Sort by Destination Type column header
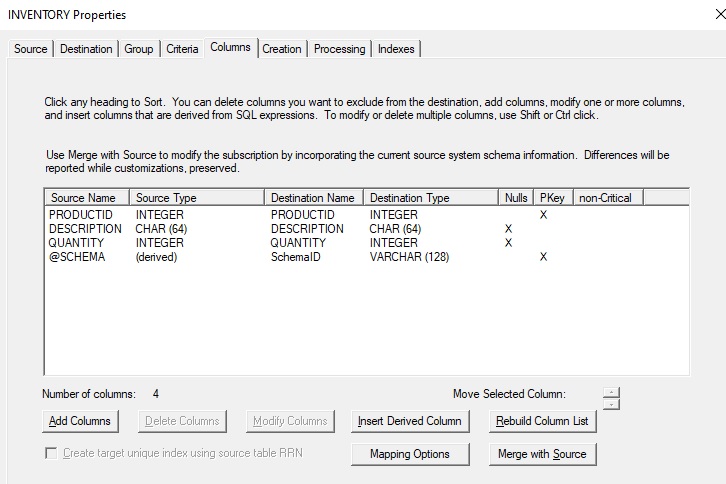The image size is (726, 484). 430,198
